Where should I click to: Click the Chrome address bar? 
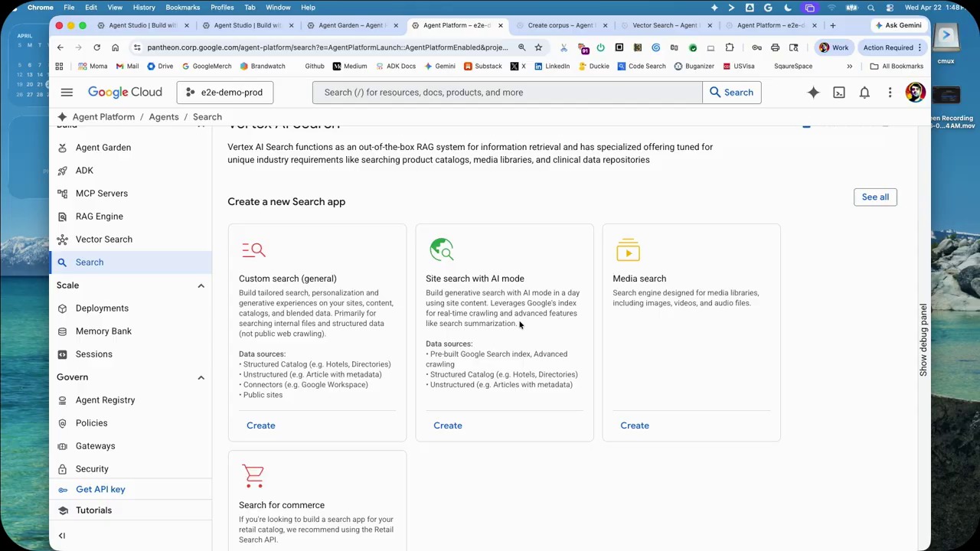coord(328,47)
